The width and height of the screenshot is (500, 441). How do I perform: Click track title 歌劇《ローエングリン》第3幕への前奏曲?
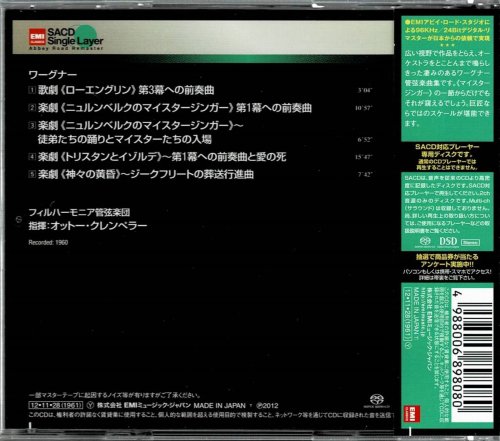tap(126, 90)
